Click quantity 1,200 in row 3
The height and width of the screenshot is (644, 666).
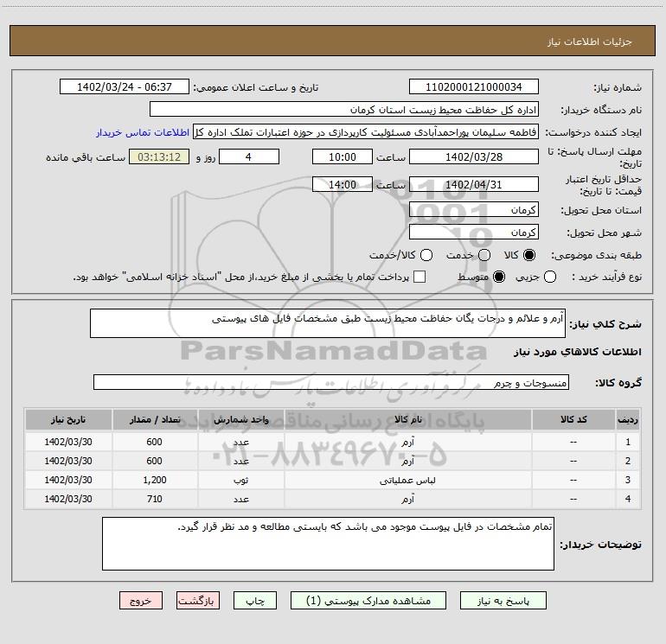(x=155, y=480)
